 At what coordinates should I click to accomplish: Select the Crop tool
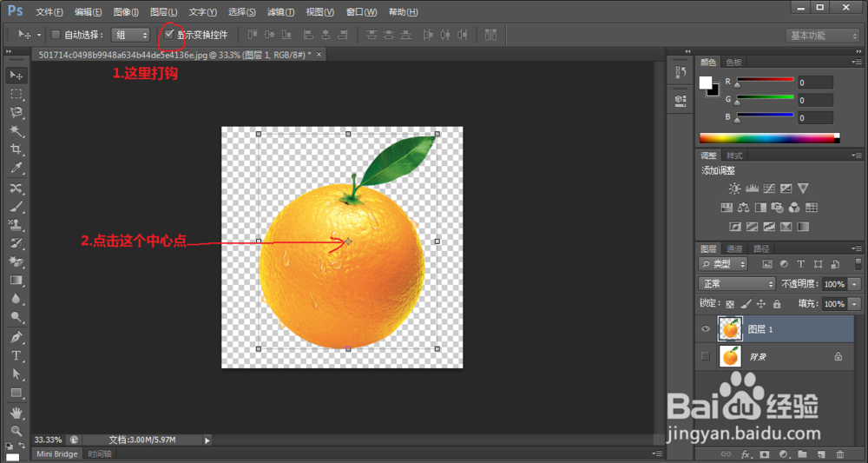16,149
